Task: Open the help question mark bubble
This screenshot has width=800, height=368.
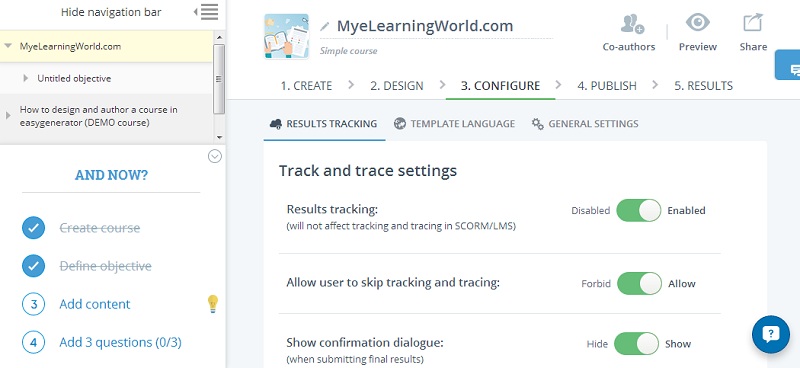Action: tap(770, 334)
